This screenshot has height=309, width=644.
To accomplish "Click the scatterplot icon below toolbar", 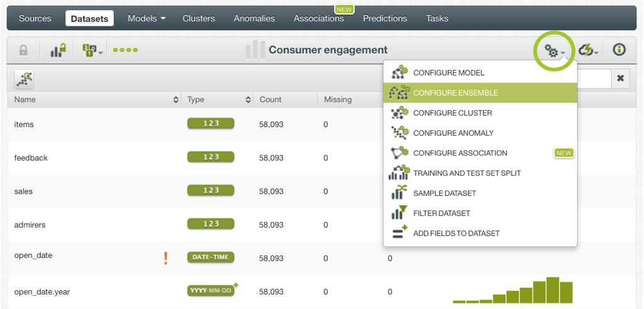I will coord(25,79).
